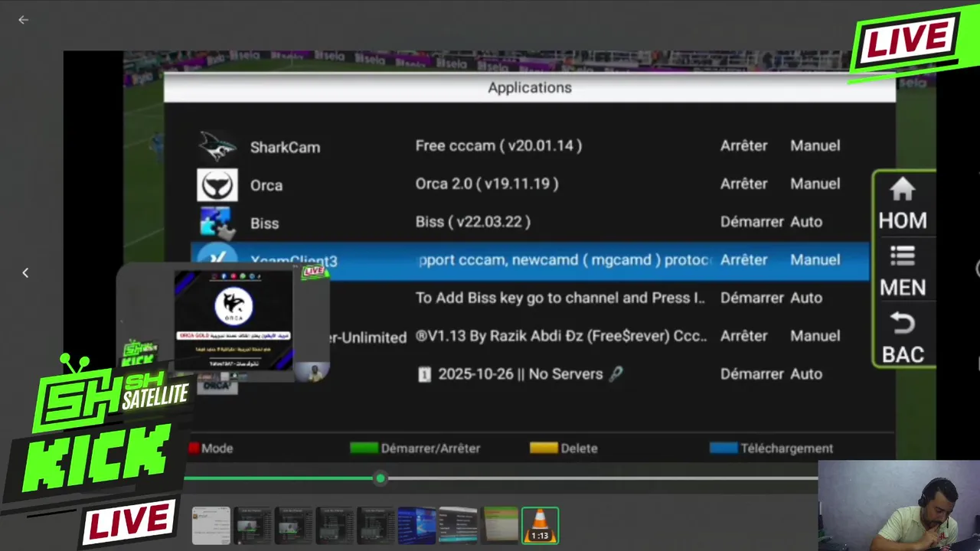Click the streamer webcam overlay
The image size is (980, 551).
899,505
